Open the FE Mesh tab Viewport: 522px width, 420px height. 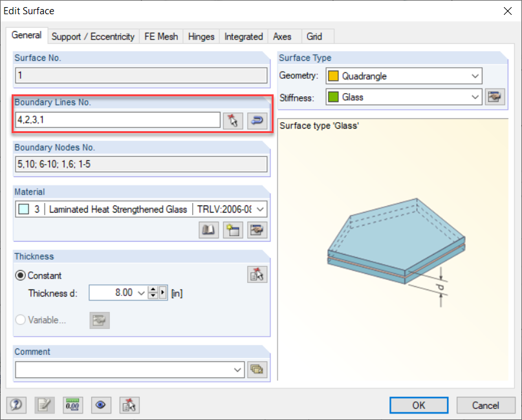[161, 37]
